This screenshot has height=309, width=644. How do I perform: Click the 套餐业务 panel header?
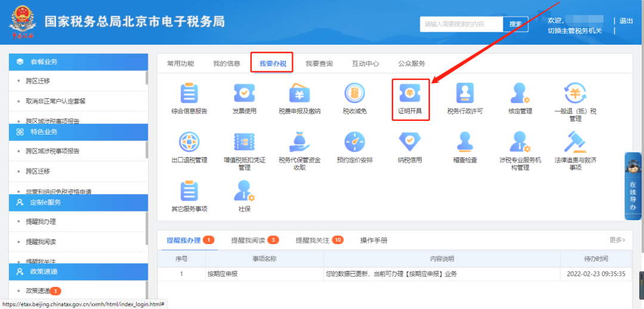point(79,62)
